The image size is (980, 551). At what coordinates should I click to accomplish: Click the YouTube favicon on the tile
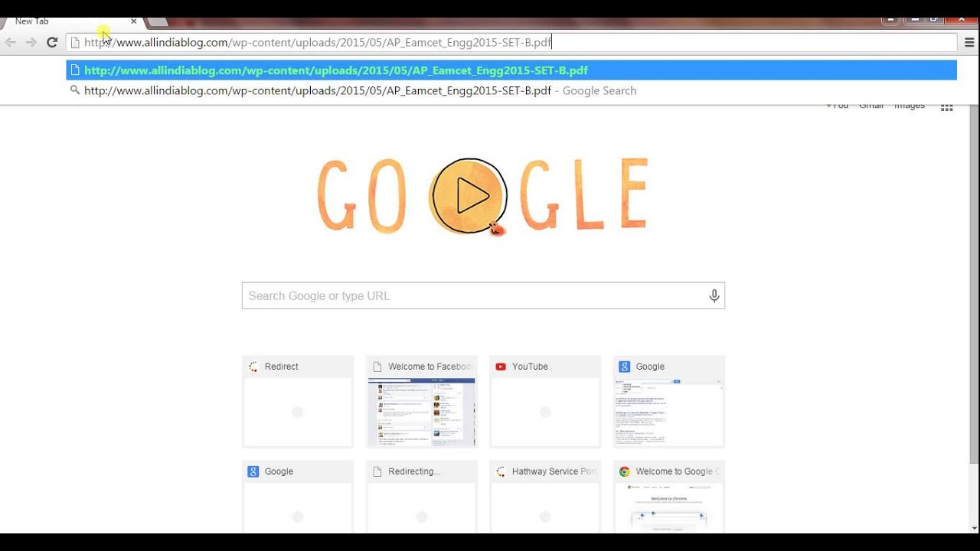(501, 367)
